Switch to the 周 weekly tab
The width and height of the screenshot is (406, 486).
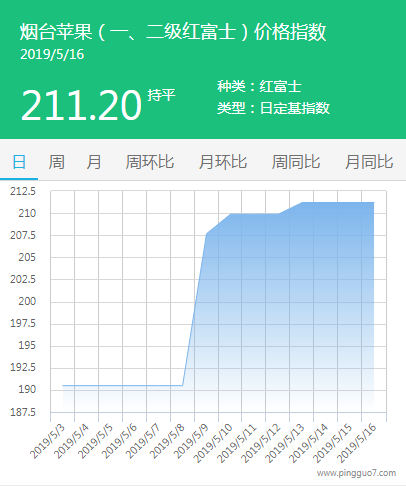56,162
